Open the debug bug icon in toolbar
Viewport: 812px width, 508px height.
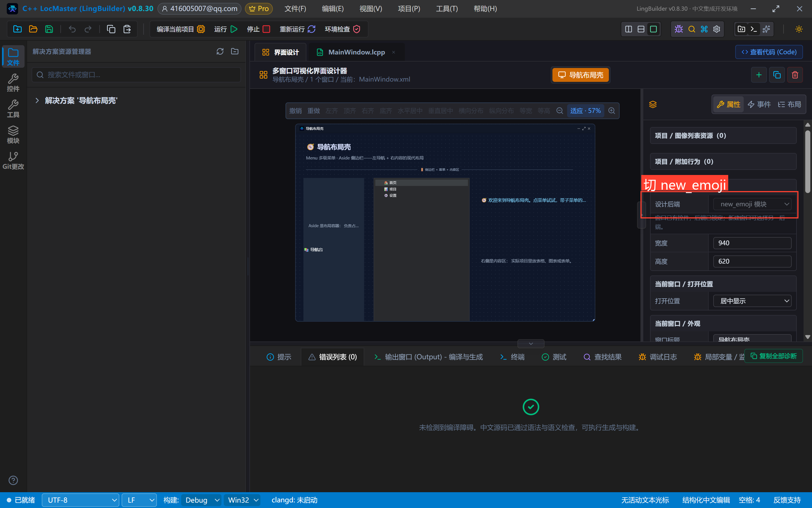[x=679, y=29]
